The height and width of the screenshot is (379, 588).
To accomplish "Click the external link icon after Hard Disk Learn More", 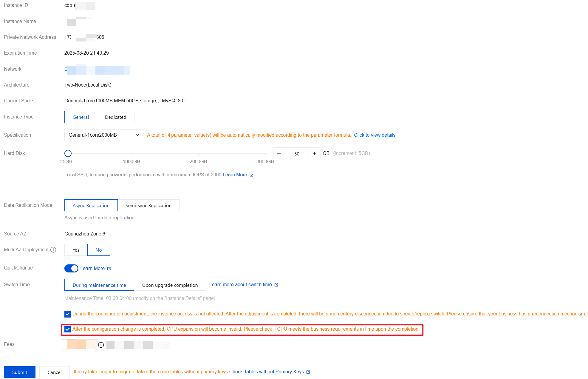I will coord(251,175).
